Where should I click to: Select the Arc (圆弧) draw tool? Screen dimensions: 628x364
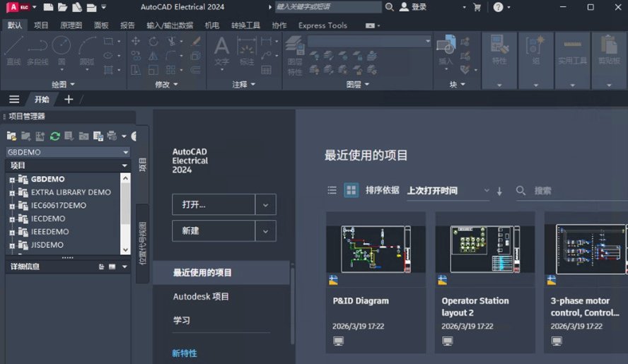point(87,52)
